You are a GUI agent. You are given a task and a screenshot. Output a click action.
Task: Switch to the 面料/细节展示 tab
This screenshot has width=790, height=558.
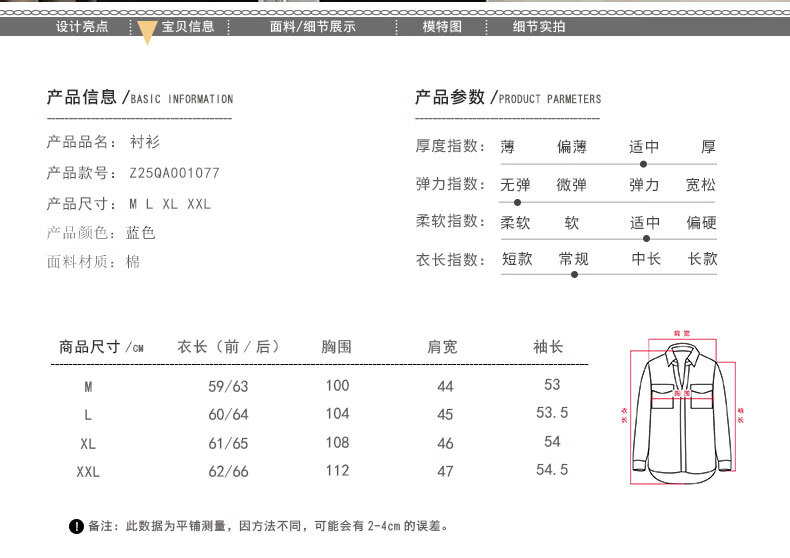(x=312, y=27)
